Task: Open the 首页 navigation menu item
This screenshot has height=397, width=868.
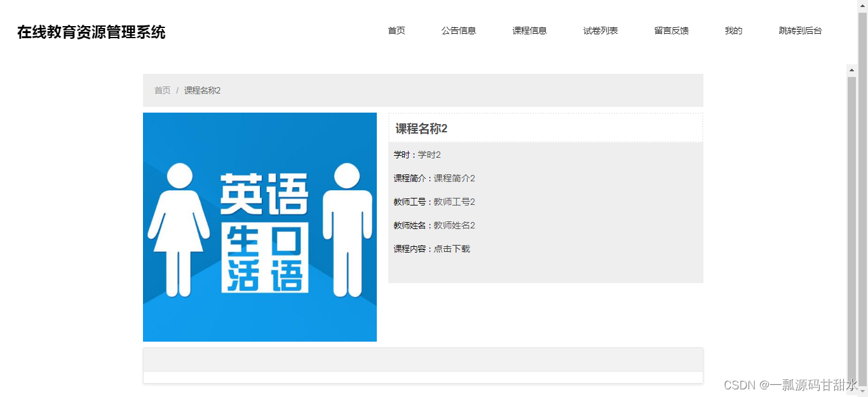Action: coord(396,31)
